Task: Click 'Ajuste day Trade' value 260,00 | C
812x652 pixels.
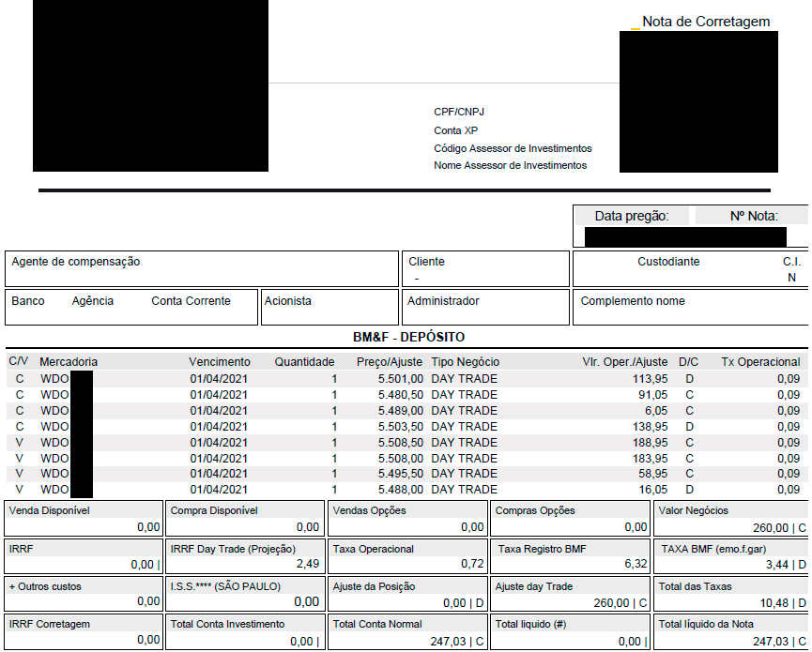Action: click(x=620, y=603)
